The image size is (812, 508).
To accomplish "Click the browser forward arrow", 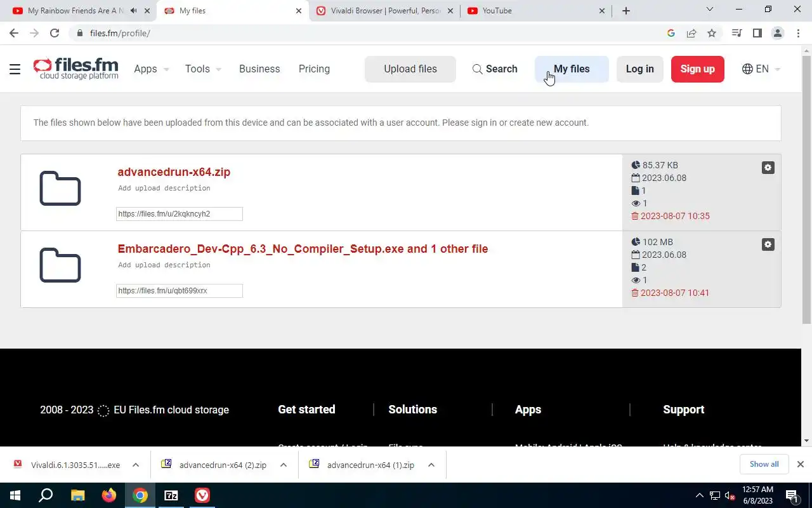I will point(34,33).
